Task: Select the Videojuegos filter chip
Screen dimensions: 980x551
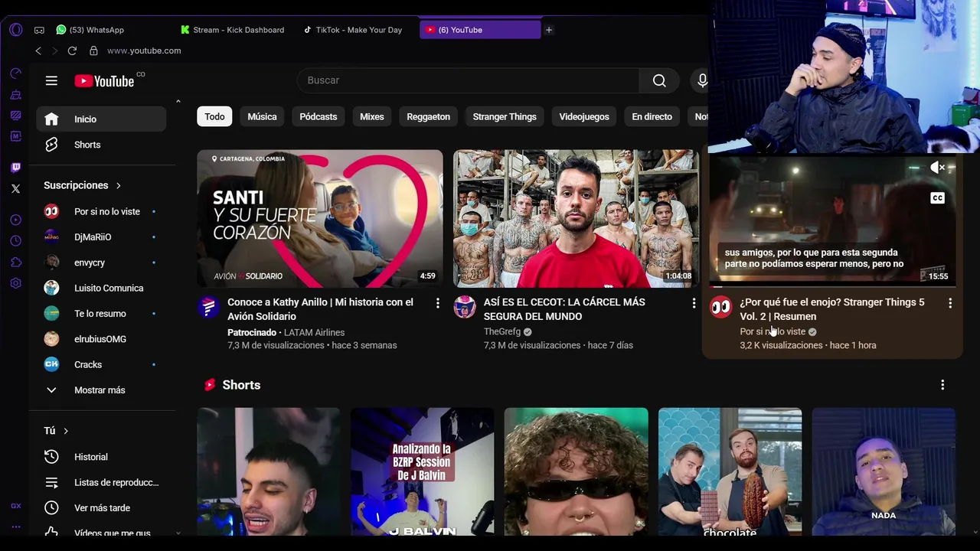Action: (x=584, y=116)
